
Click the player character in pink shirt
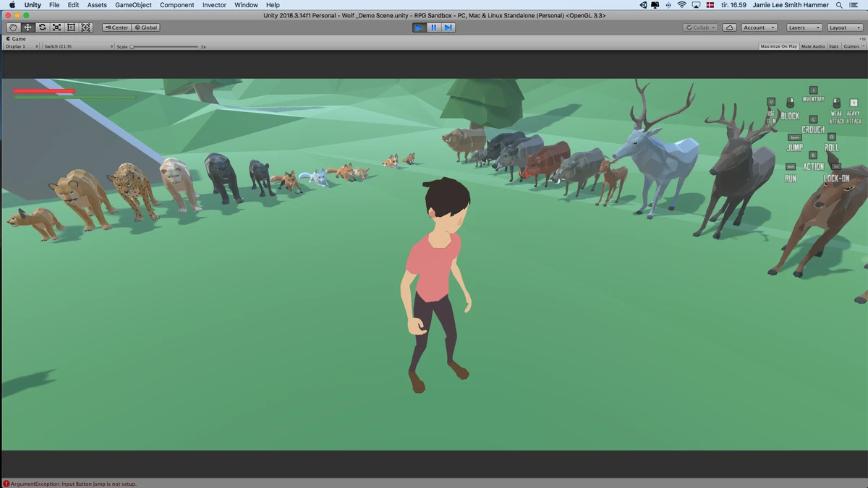[x=437, y=284]
